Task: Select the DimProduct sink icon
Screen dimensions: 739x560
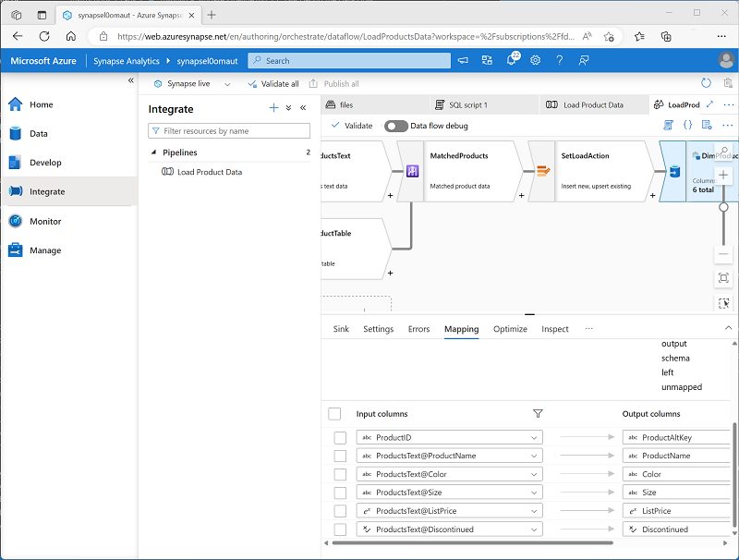Action: (674, 171)
